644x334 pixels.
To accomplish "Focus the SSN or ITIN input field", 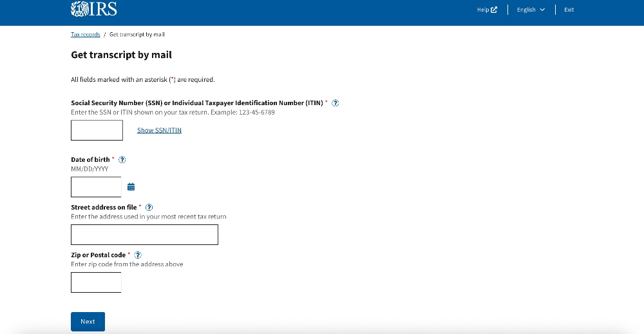I will (97, 130).
